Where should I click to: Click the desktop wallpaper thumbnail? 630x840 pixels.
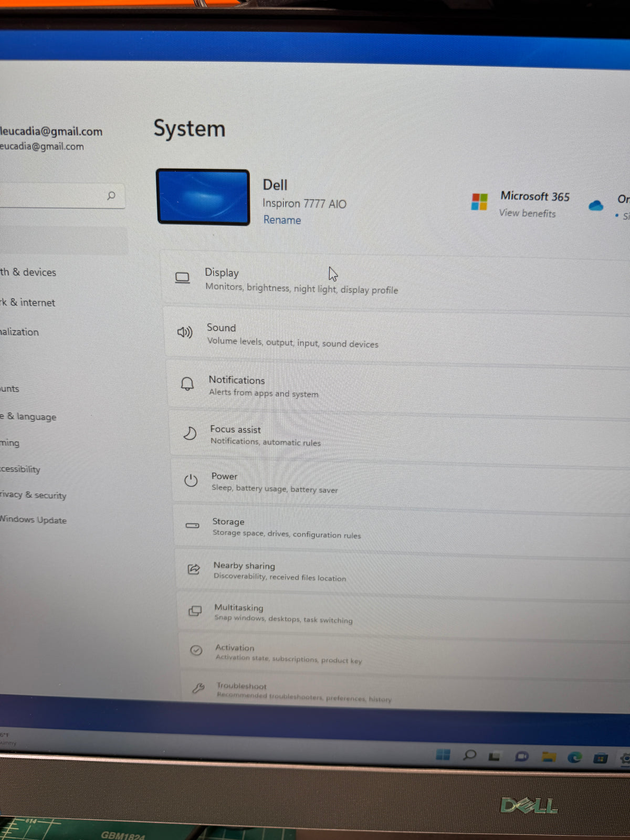click(x=203, y=197)
